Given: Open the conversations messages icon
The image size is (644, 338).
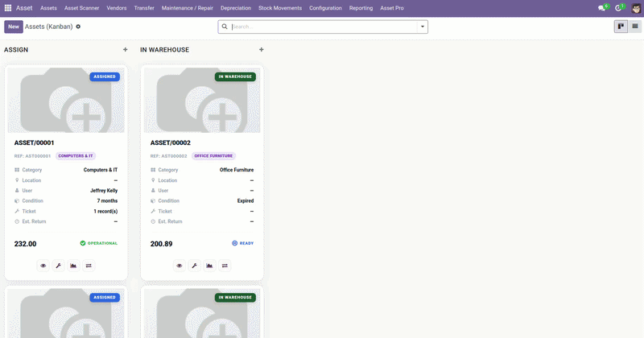Looking at the screenshot, I should coord(602,8).
